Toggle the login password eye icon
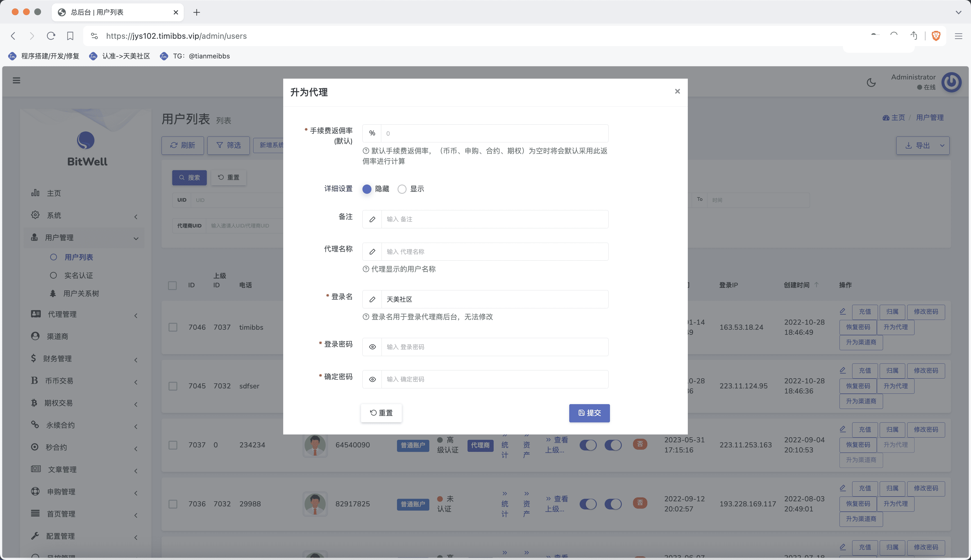Screen dimensions: 971x560 [372, 347]
